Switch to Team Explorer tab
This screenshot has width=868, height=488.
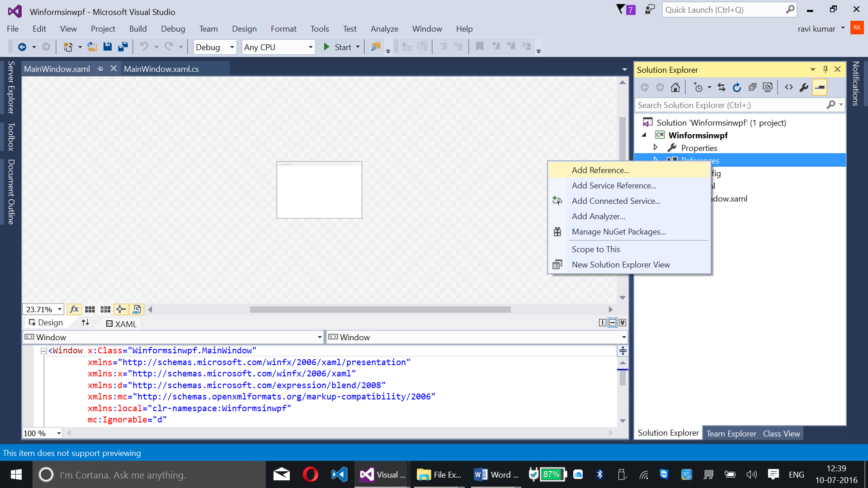coord(731,433)
